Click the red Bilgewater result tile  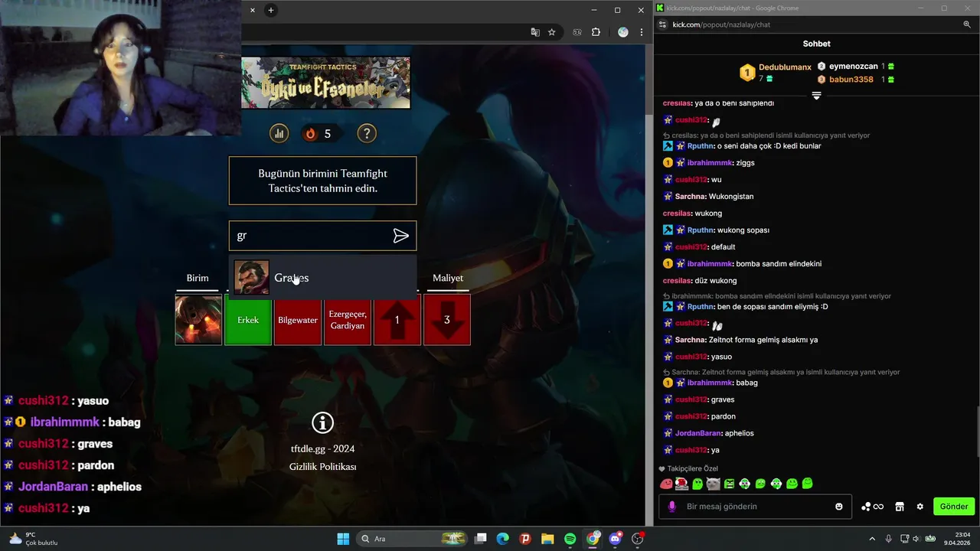(298, 320)
